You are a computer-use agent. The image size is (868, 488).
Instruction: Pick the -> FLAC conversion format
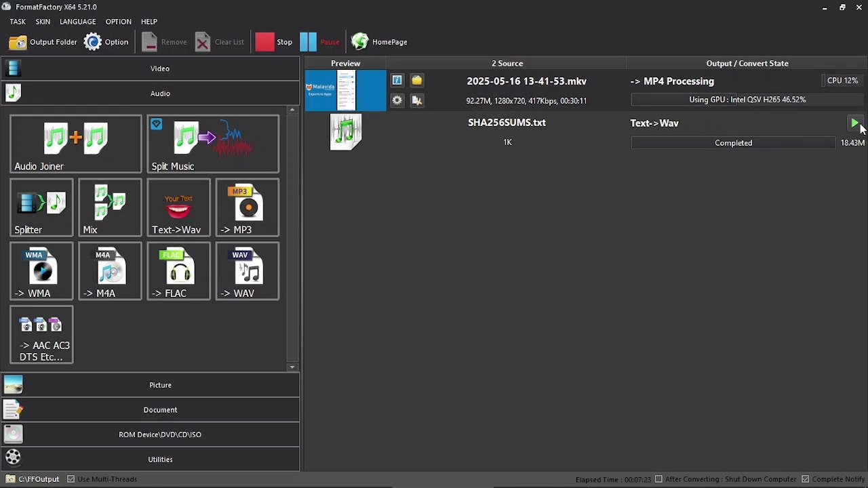(x=178, y=271)
